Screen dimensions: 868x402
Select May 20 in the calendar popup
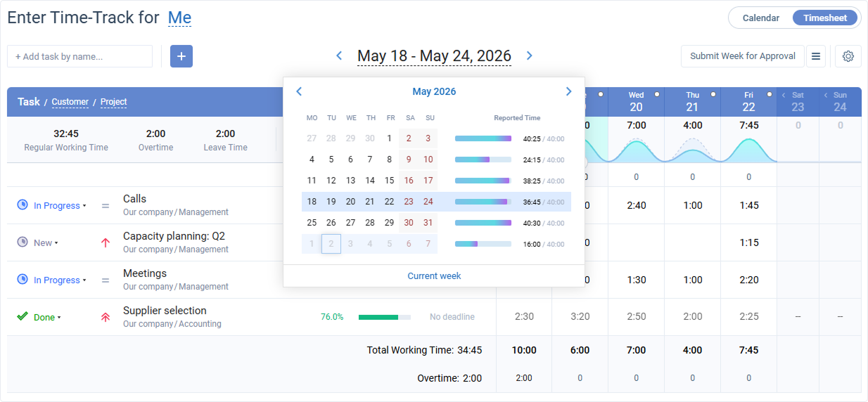coord(350,202)
